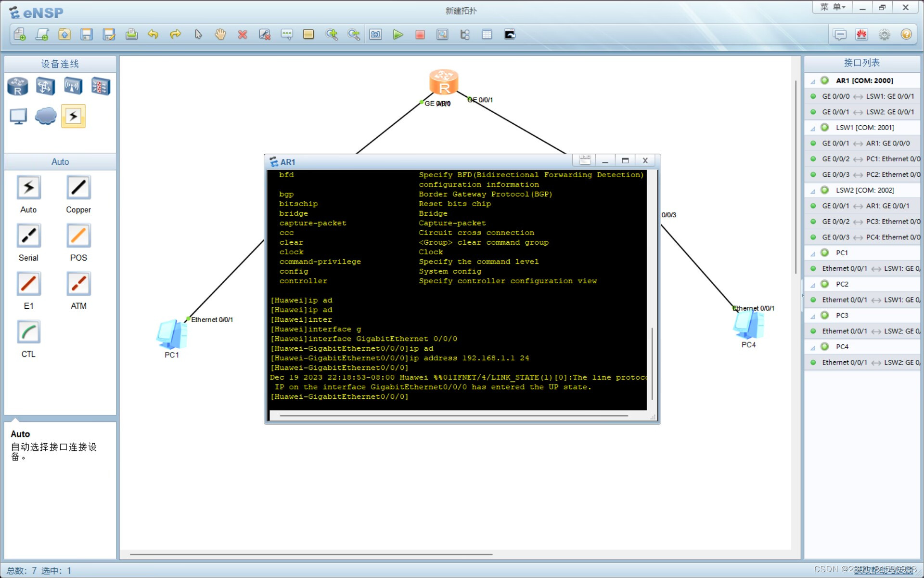The image size is (924, 578).
Task: Select GE 0/0/1 to LSW2: GE 0/0/1 row
Action: click(x=862, y=112)
